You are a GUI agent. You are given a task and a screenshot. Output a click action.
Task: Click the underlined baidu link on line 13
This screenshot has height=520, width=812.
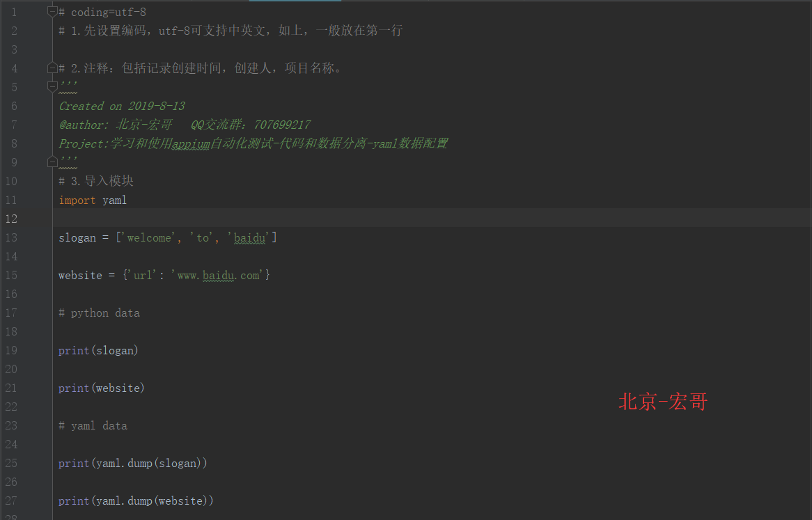pyautogui.click(x=250, y=237)
